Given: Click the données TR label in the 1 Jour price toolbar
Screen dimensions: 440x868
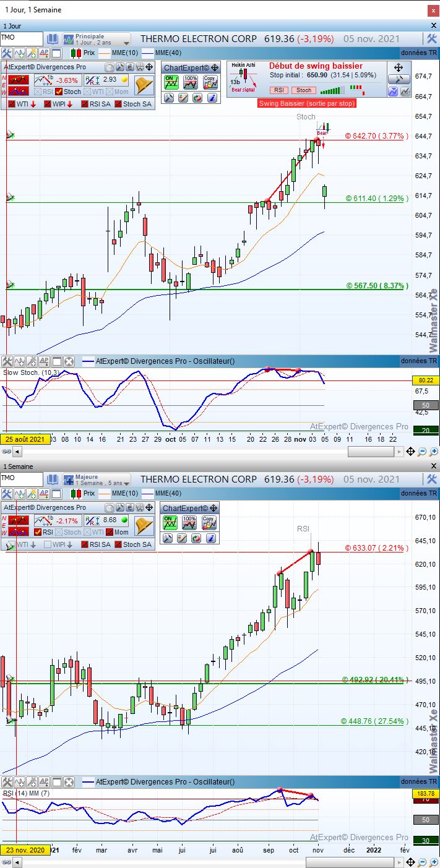Looking at the screenshot, I should [419, 53].
